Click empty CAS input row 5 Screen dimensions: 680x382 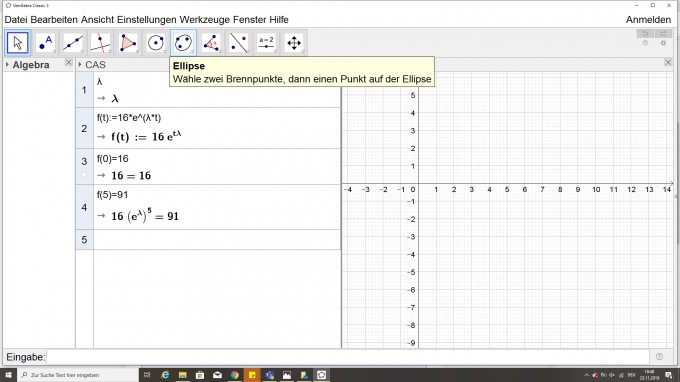(217, 240)
